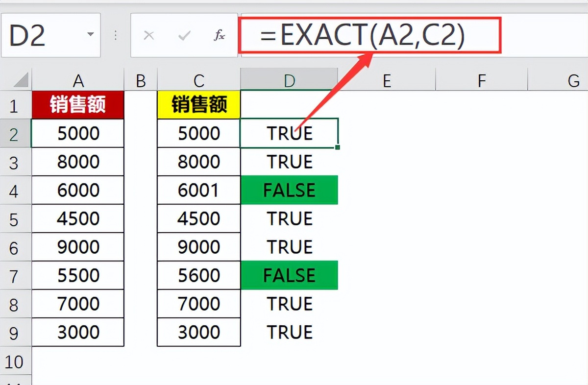
Task: Select row 10 header
Action: (16, 361)
